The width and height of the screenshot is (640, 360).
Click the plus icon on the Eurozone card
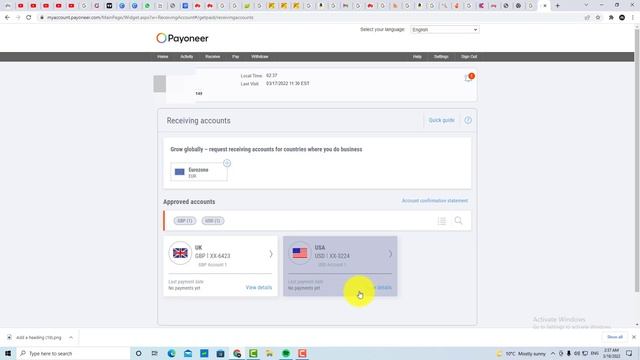click(227, 163)
